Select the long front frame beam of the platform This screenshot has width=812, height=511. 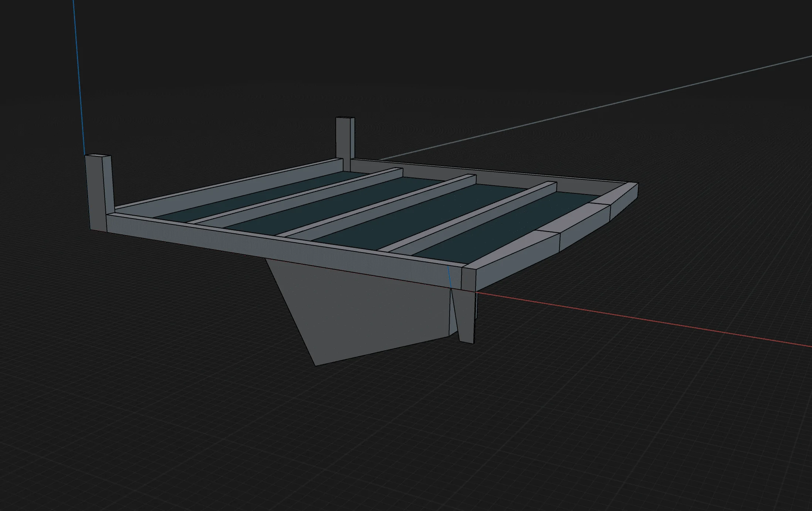click(x=284, y=251)
